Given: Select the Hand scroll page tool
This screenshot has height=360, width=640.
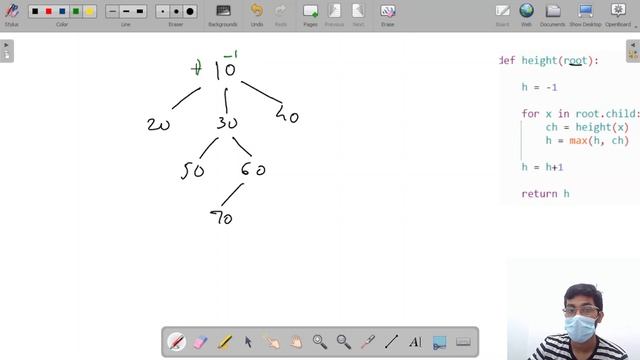Looking at the screenshot, I should pyautogui.click(x=296, y=342).
